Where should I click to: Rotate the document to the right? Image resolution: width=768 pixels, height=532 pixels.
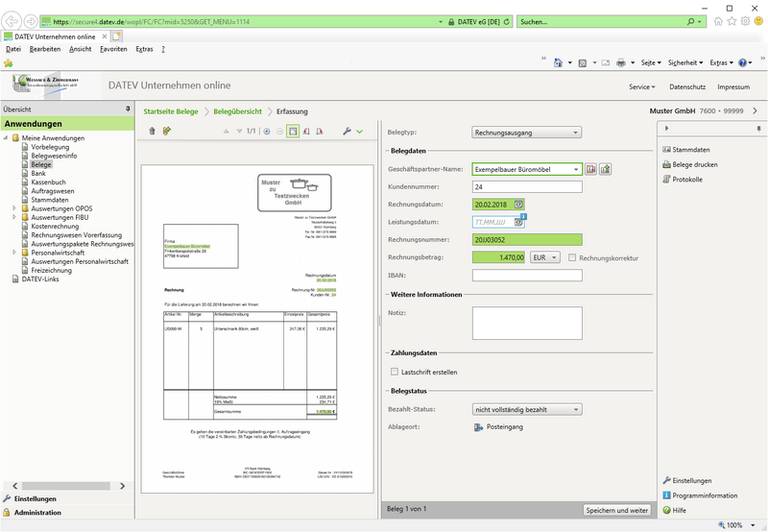(x=320, y=132)
